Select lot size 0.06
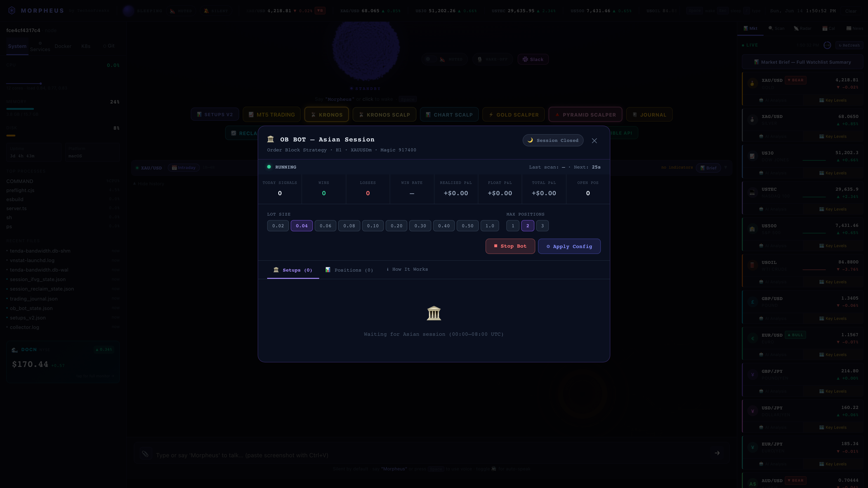 tap(325, 226)
